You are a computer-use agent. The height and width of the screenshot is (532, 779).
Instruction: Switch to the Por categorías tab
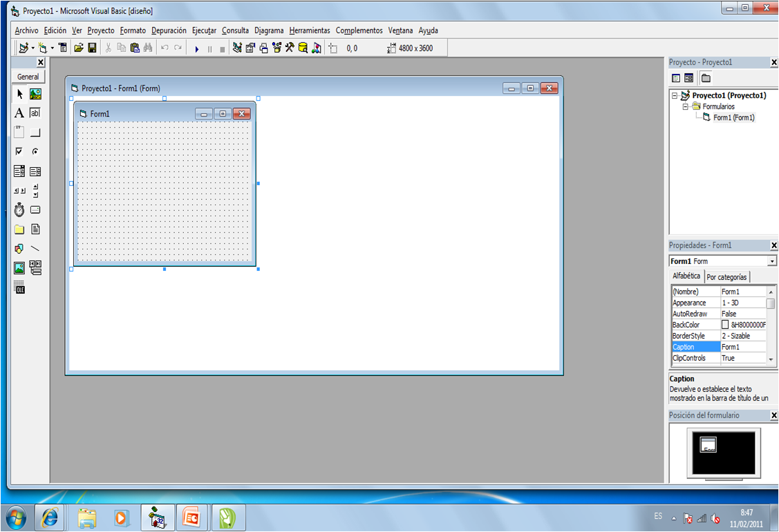[726, 276]
